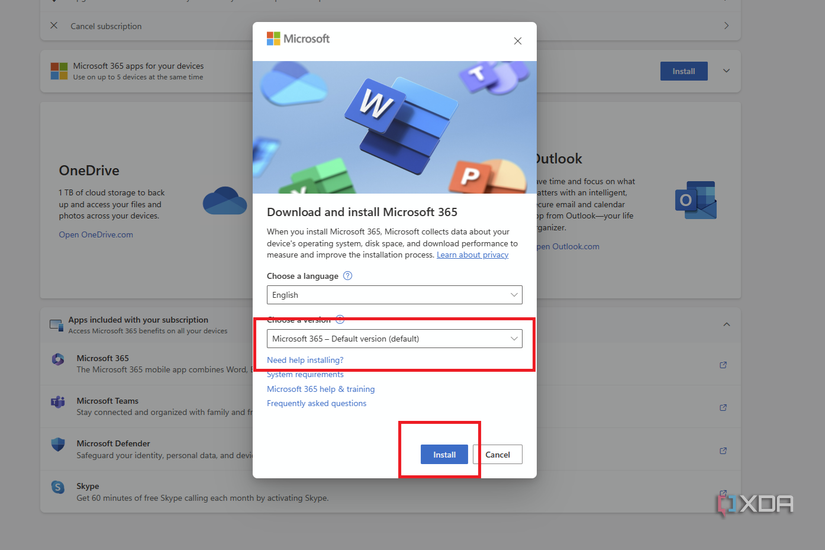825x550 pixels.
Task: Click the Skype icon in apps list
Action: click(58, 487)
